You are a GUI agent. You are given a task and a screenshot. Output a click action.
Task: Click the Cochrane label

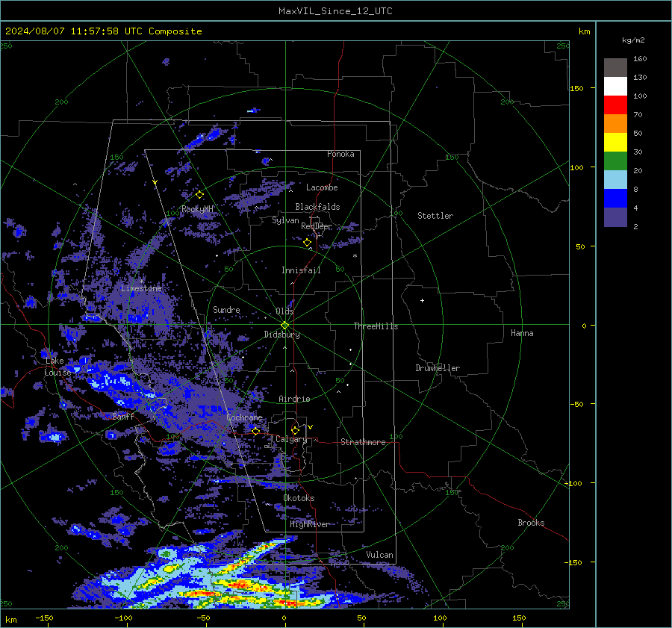(x=244, y=417)
